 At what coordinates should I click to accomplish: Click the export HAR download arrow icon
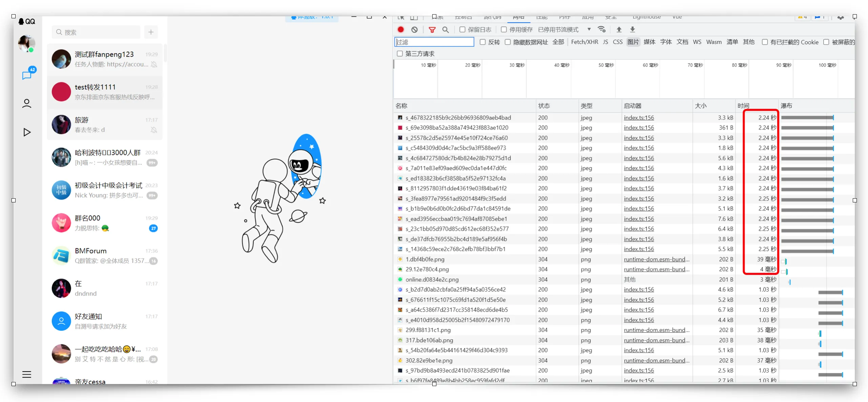pyautogui.click(x=632, y=29)
